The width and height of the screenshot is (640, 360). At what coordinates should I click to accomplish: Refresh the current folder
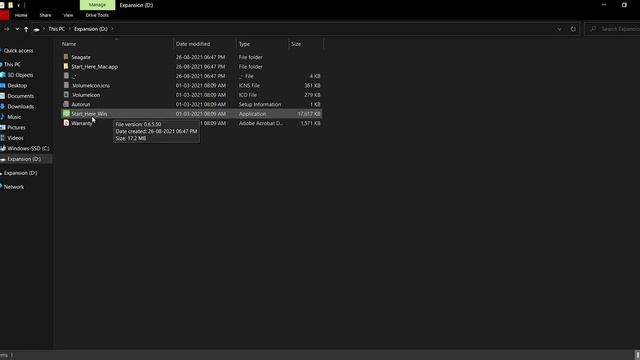click(x=573, y=29)
